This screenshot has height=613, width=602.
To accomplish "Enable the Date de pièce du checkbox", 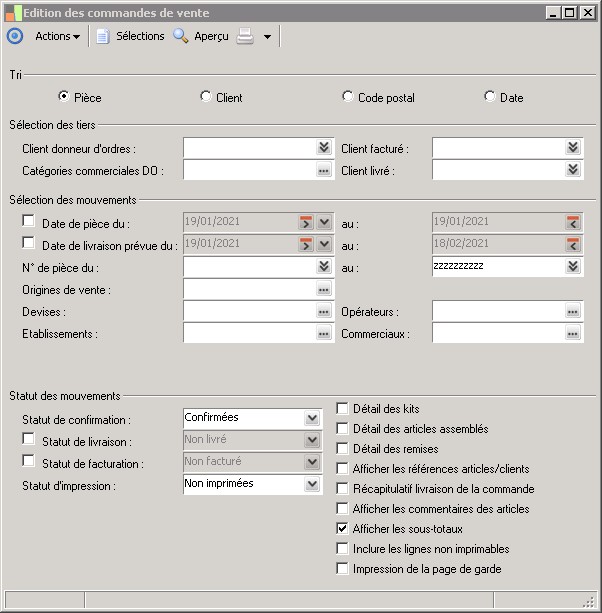I will [28, 220].
